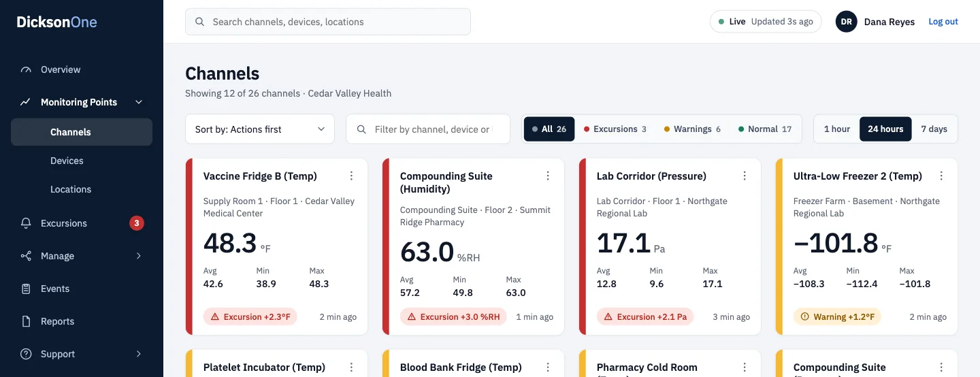The image size is (980, 377).
Task: Click the search magnifier icon in top bar
Action: 200,22
